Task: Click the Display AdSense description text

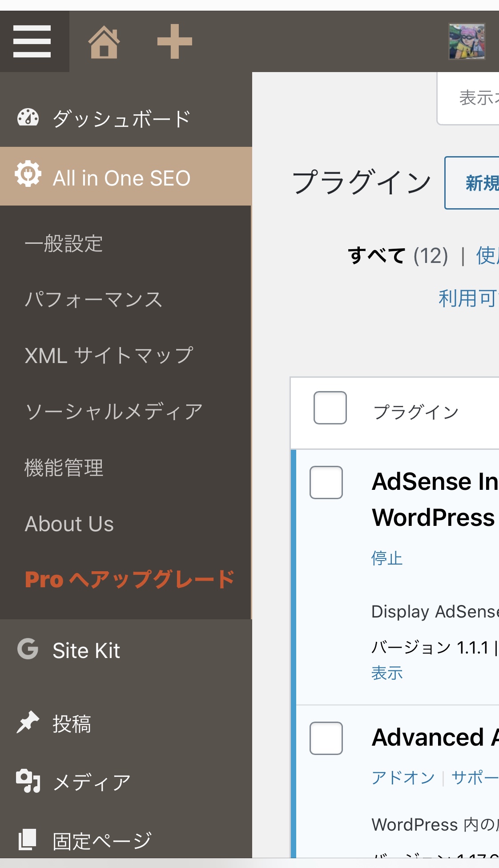Action: [435, 612]
